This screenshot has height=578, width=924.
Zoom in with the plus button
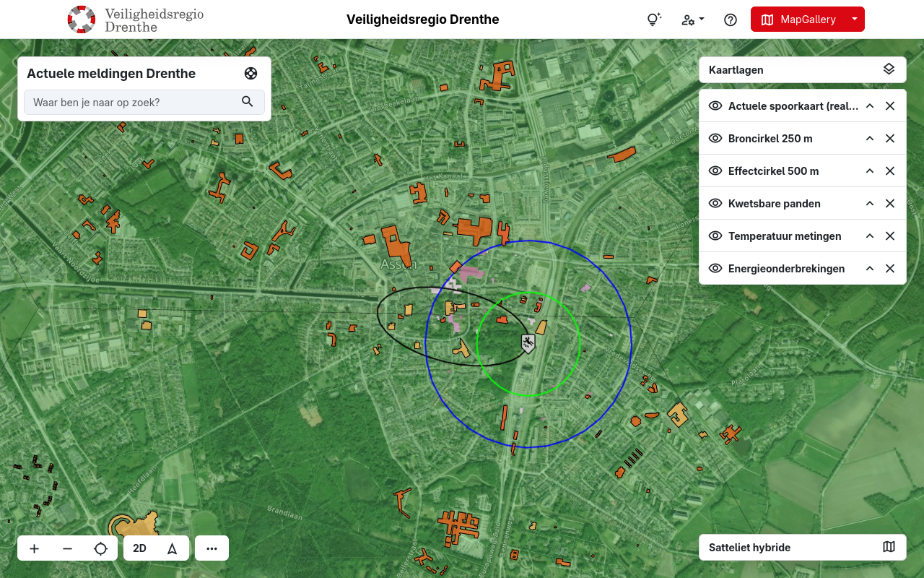(x=34, y=548)
